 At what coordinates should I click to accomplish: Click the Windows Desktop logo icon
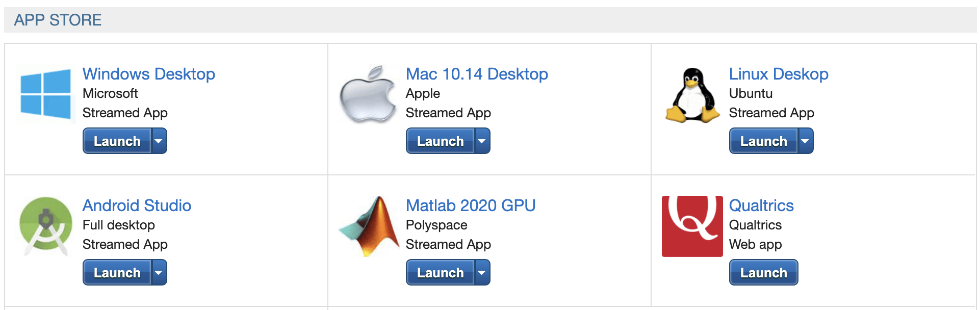pos(46,95)
